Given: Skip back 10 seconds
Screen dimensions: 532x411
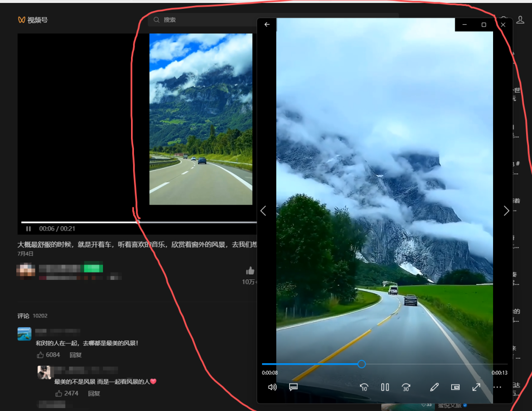Looking at the screenshot, I should tap(364, 387).
